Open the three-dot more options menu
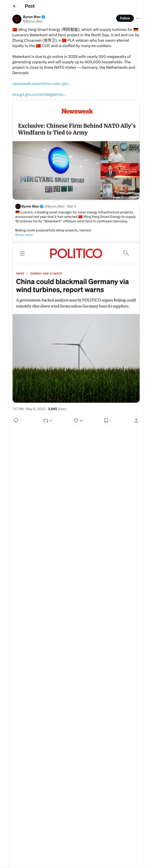The width and height of the screenshot is (152, 868). coord(138,18)
